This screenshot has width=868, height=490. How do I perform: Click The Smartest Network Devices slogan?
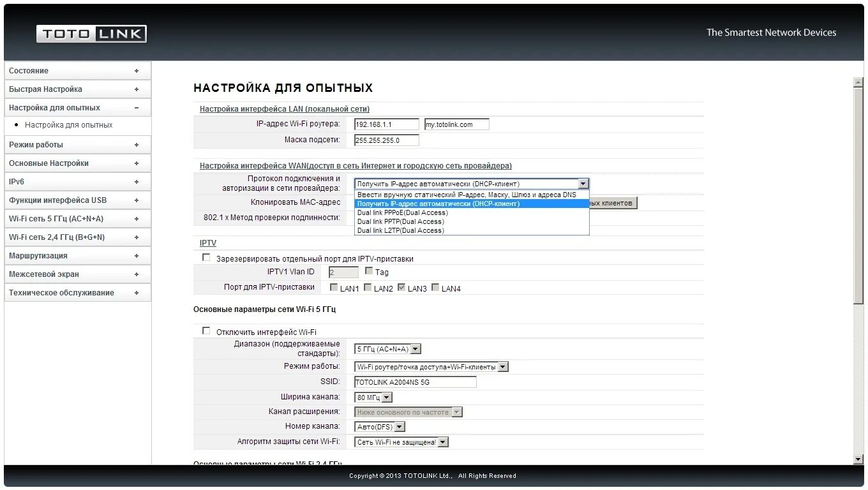click(x=771, y=33)
